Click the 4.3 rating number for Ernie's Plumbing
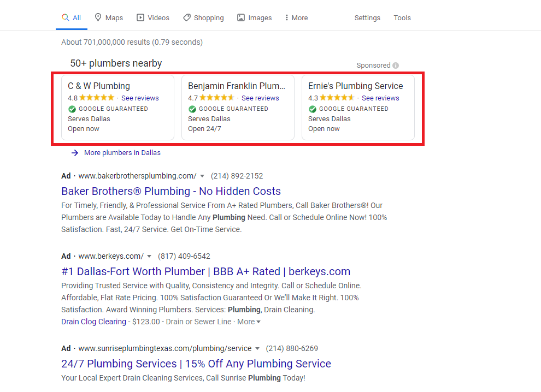Screen dimensions: 541x392 coord(313,98)
